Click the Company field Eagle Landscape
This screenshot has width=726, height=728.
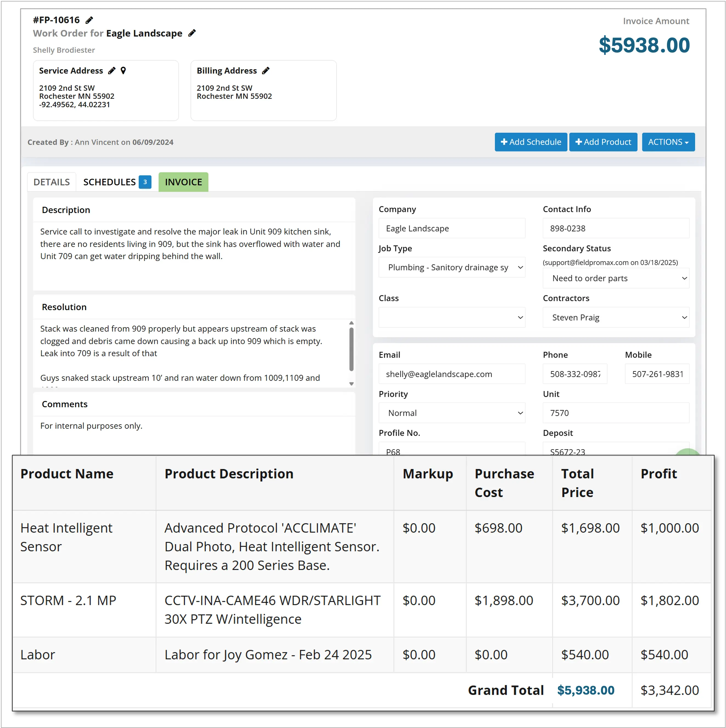coord(452,228)
